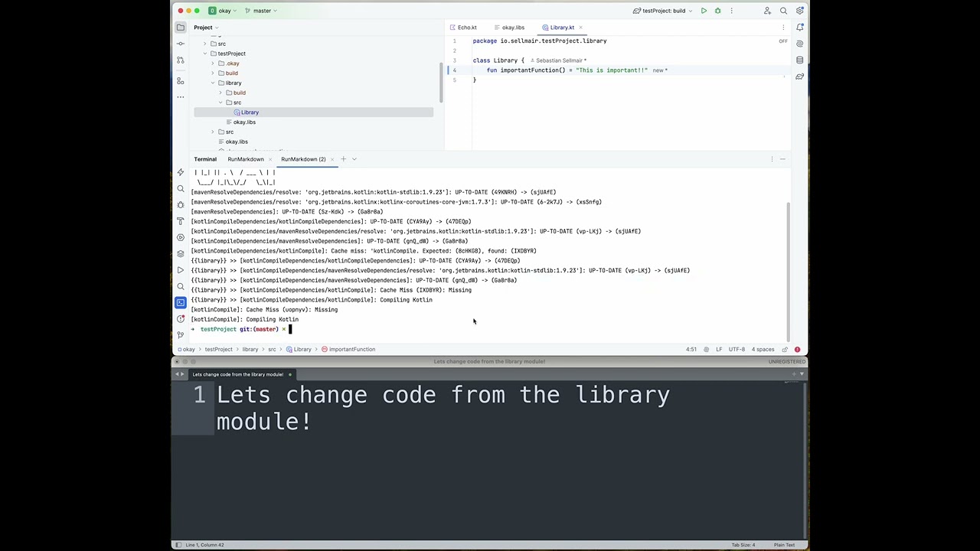The width and height of the screenshot is (980, 551).
Task: Open the Git tool window icon
Action: [181, 335]
